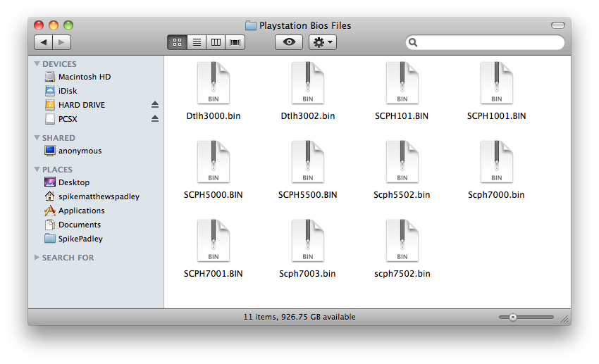This screenshot has width=599, height=364.
Task: Switch to icon view mode
Action: pos(177,42)
